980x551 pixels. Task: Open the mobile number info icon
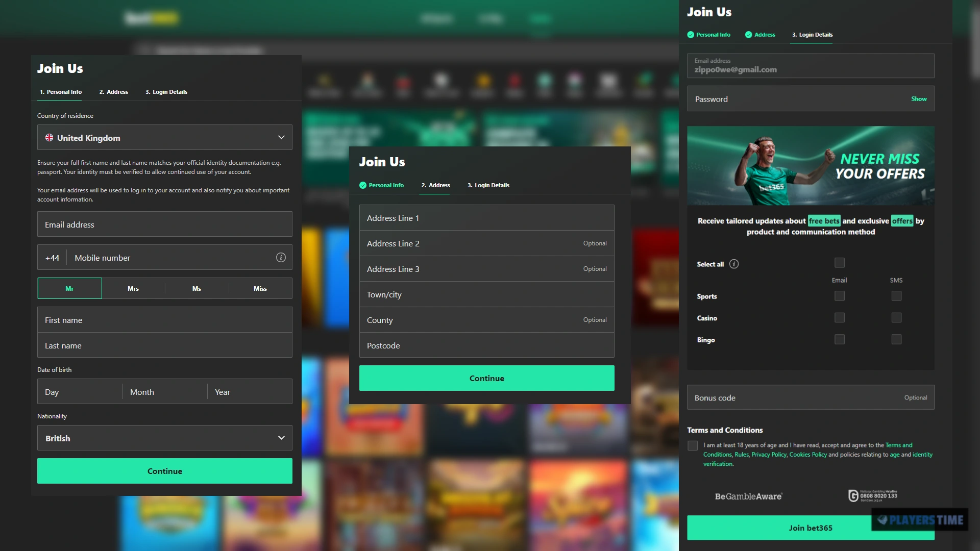click(x=281, y=258)
